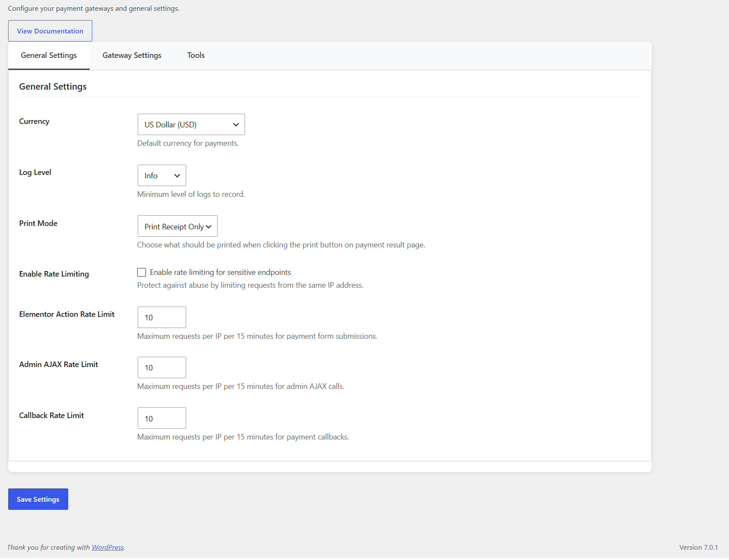The image size is (729, 560).
Task: Select 'Configure your payment gateways' intro text
Action: tap(94, 9)
